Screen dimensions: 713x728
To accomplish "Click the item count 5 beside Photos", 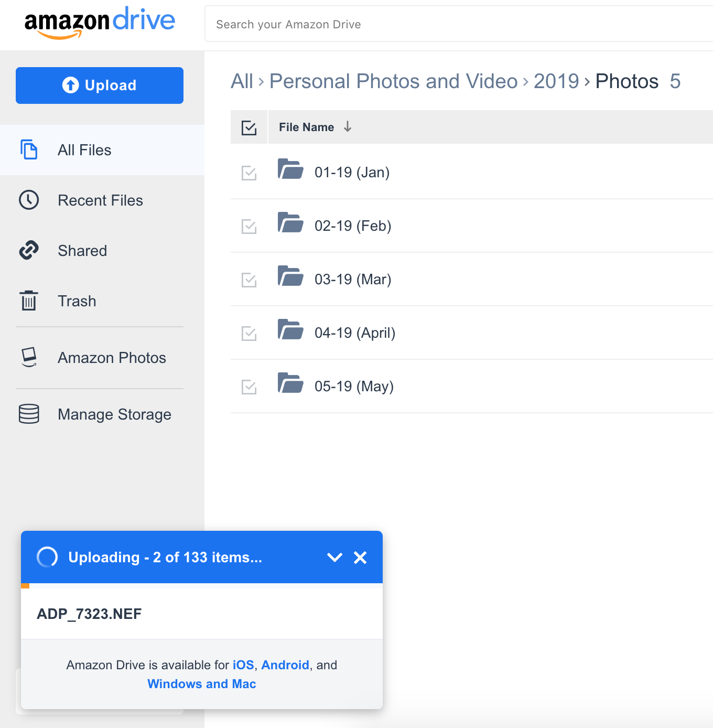I will point(675,81).
